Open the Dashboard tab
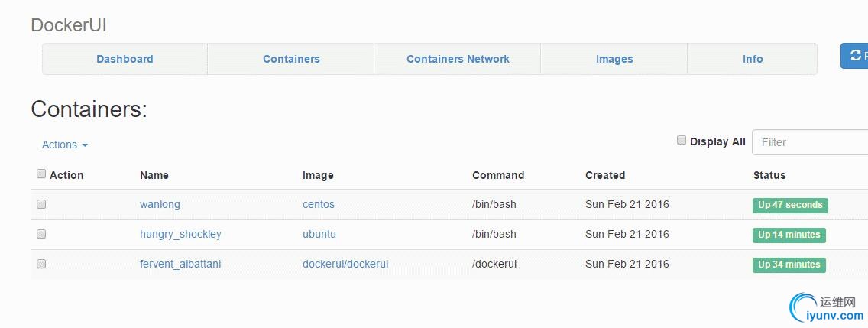Screen dimensions: 868x328 click(125, 59)
